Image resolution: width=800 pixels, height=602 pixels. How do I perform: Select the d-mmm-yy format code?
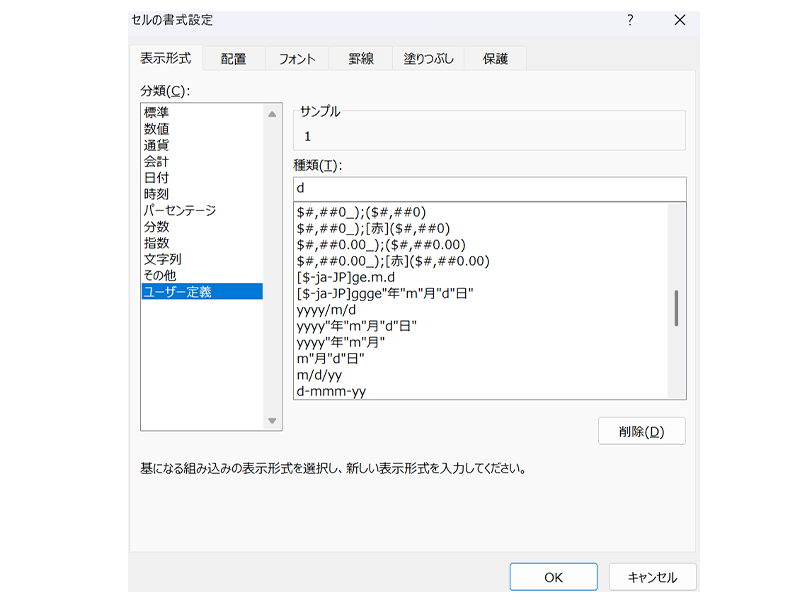[331, 391]
